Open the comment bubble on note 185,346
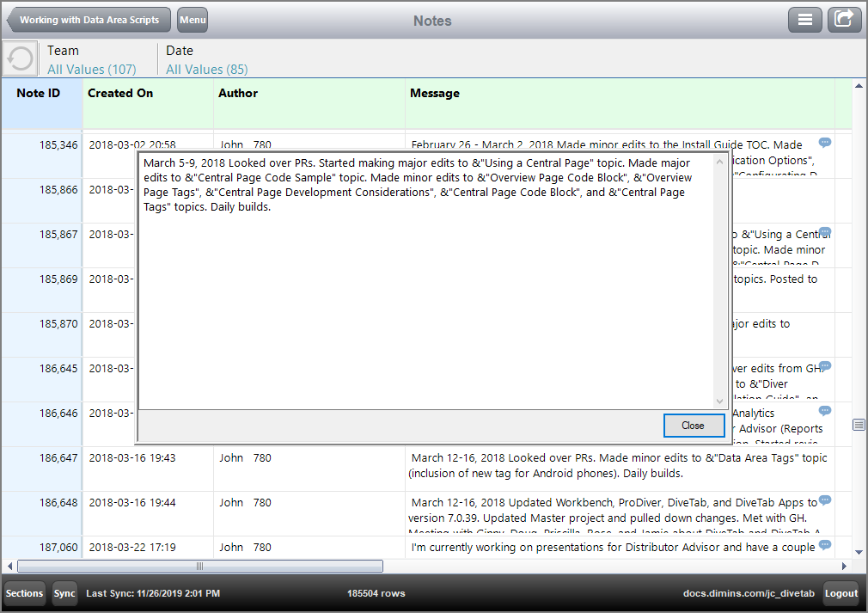 click(824, 143)
